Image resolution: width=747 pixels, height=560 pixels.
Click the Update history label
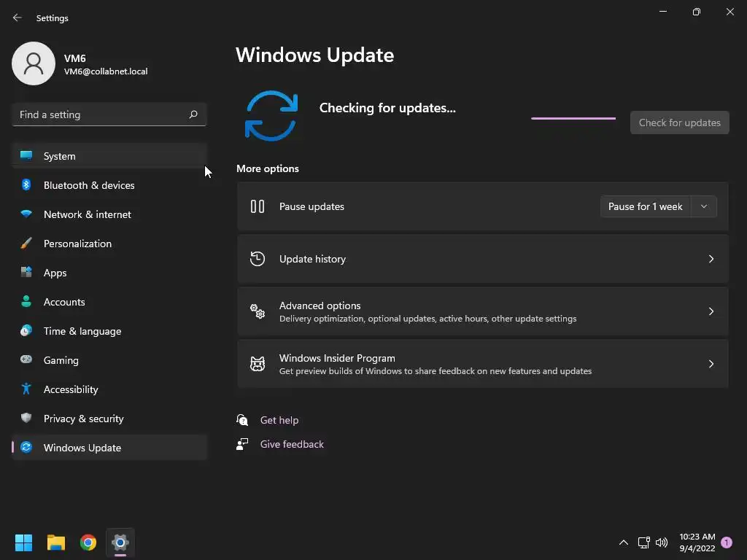pyautogui.click(x=312, y=259)
